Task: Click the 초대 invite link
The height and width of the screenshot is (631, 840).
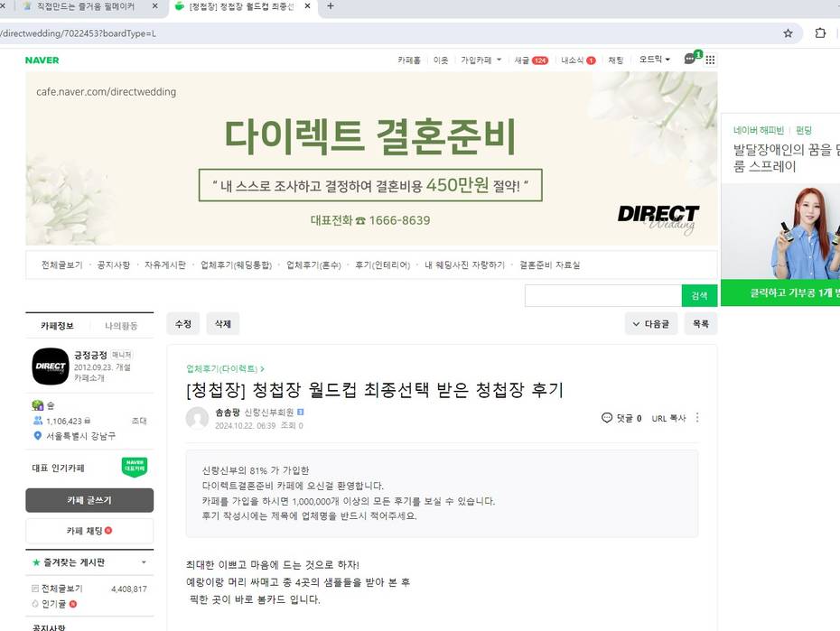Action: coord(139,421)
